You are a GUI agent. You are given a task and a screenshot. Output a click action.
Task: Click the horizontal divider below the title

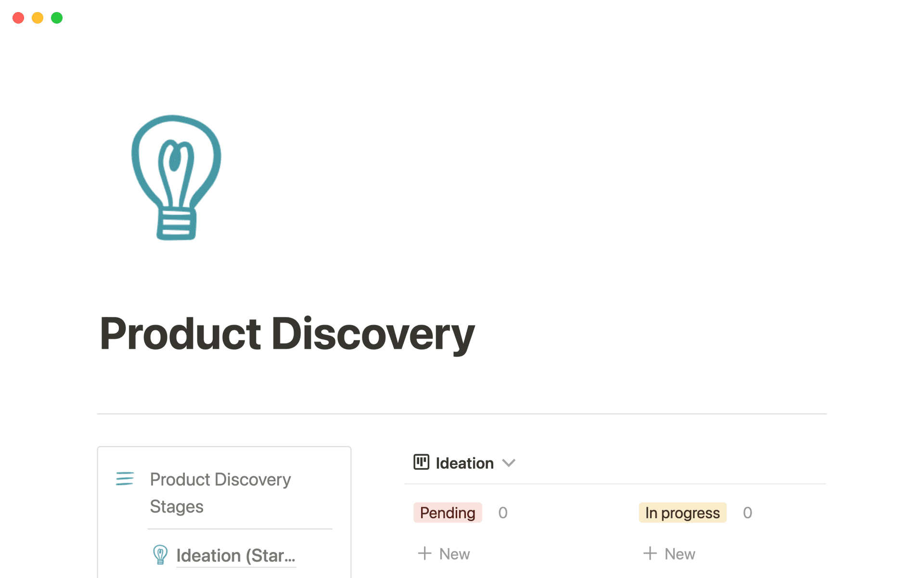pos(462,414)
